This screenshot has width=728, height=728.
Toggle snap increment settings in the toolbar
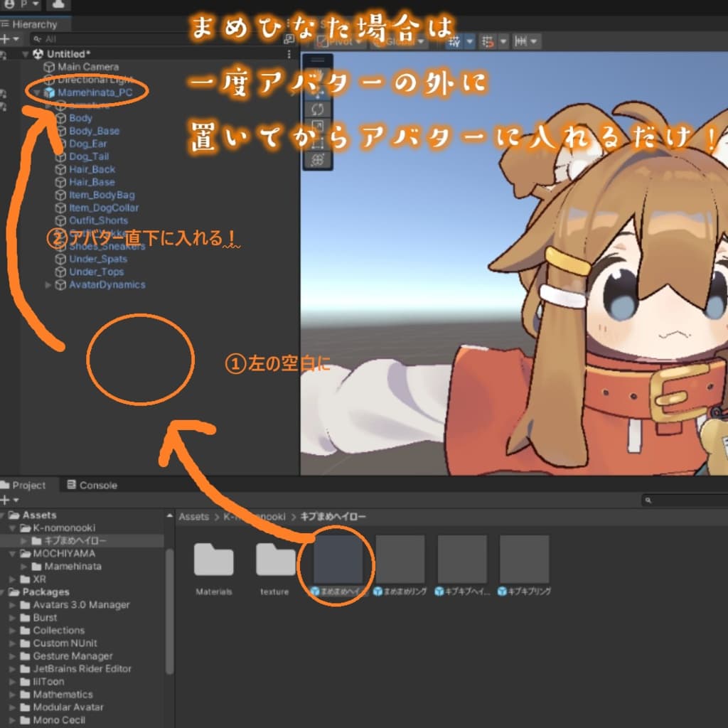(521, 41)
